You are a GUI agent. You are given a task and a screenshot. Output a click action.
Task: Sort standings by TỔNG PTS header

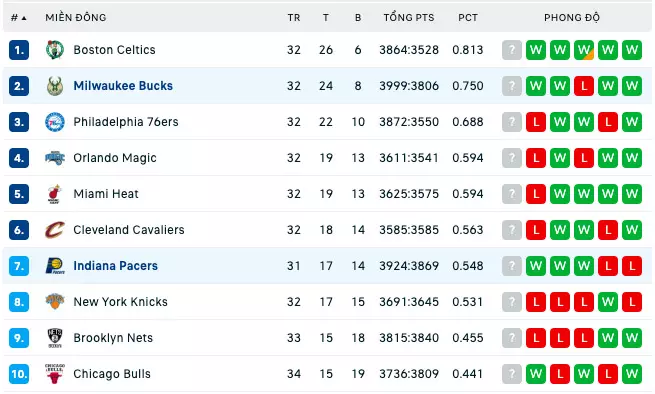(409, 18)
